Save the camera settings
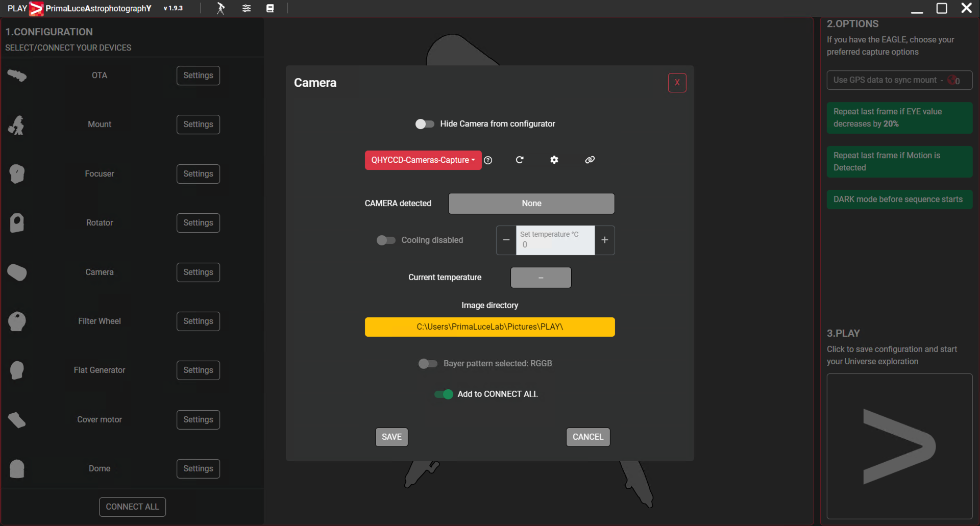The height and width of the screenshot is (526, 980). point(391,437)
